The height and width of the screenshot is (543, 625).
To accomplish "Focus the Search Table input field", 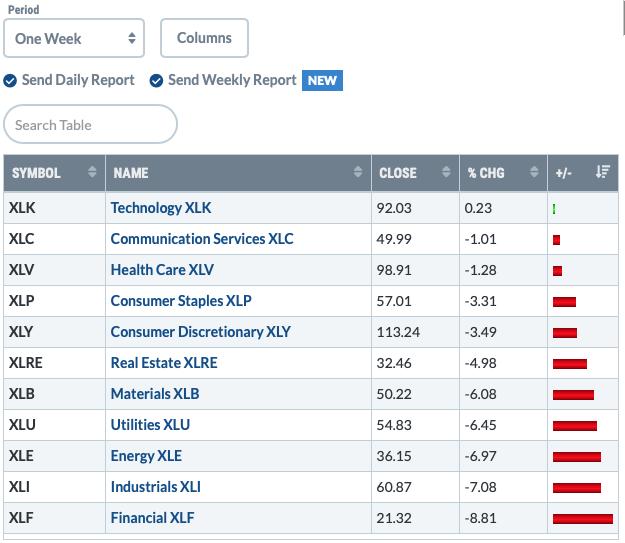I will click(x=90, y=124).
